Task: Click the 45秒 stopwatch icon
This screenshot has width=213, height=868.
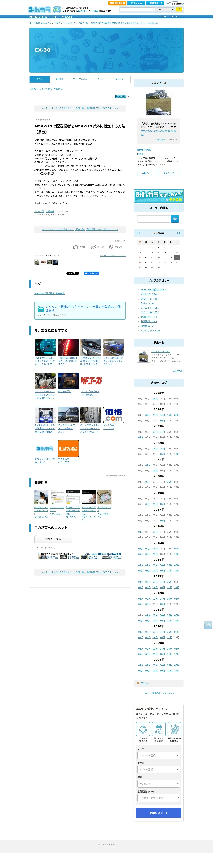Action: (x=143, y=729)
